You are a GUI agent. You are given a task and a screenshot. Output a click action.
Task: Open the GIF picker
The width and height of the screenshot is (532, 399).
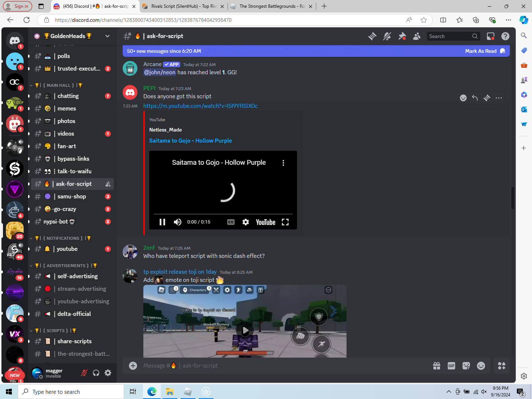(x=451, y=366)
